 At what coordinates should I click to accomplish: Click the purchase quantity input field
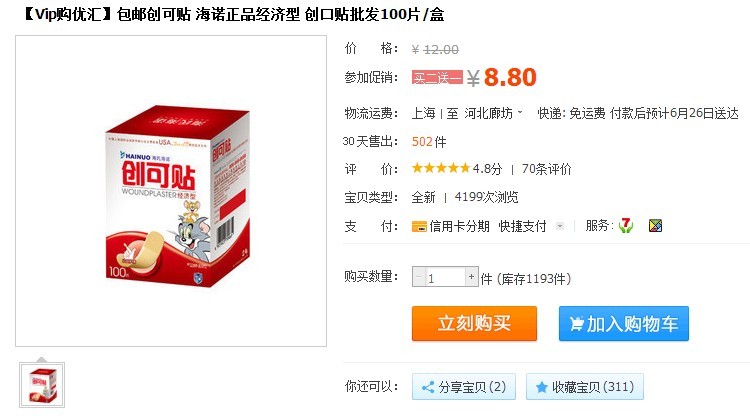(x=445, y=277)
